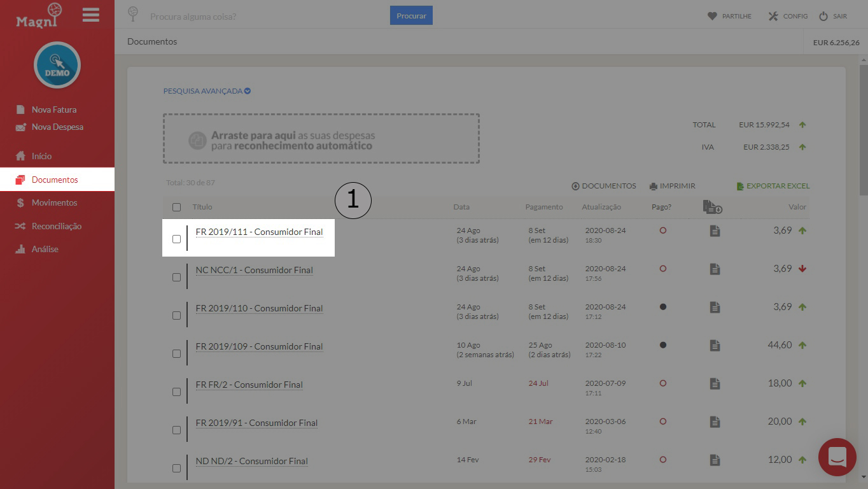Open the hamburger menu at top left
Viewport: 868px width, 489px height.
(90, 15)
